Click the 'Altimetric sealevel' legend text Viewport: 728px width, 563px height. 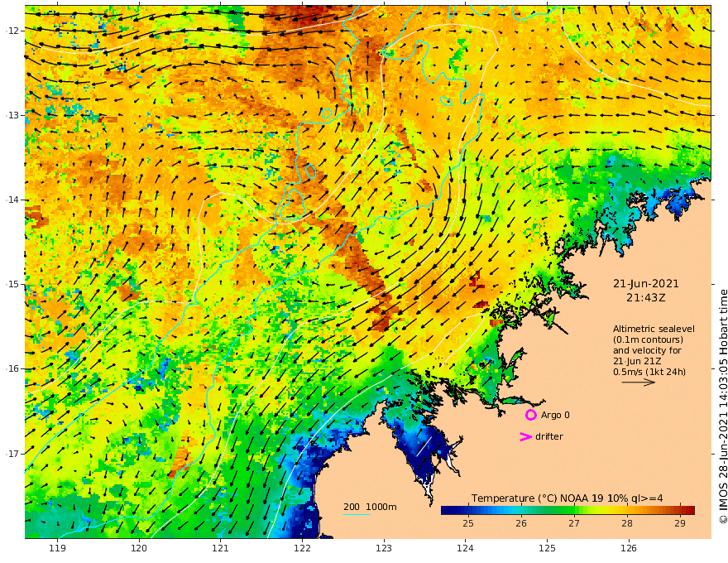654,329
